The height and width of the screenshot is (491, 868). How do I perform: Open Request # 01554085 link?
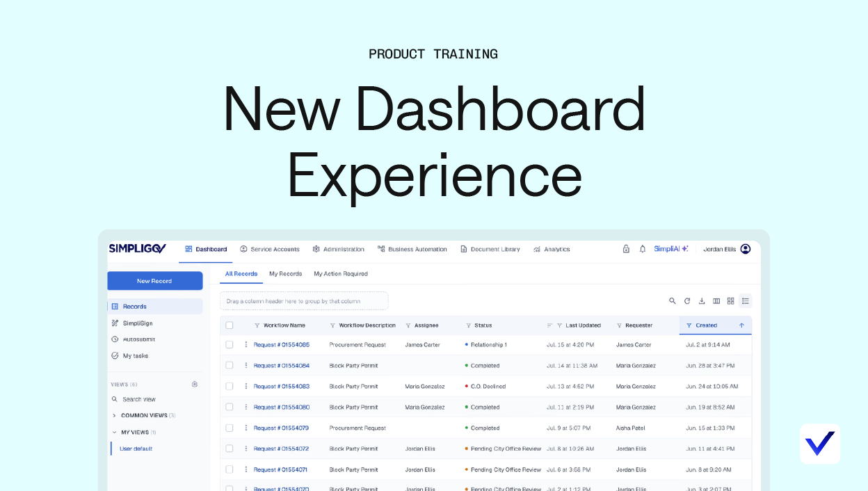click(x=282, y=345)
